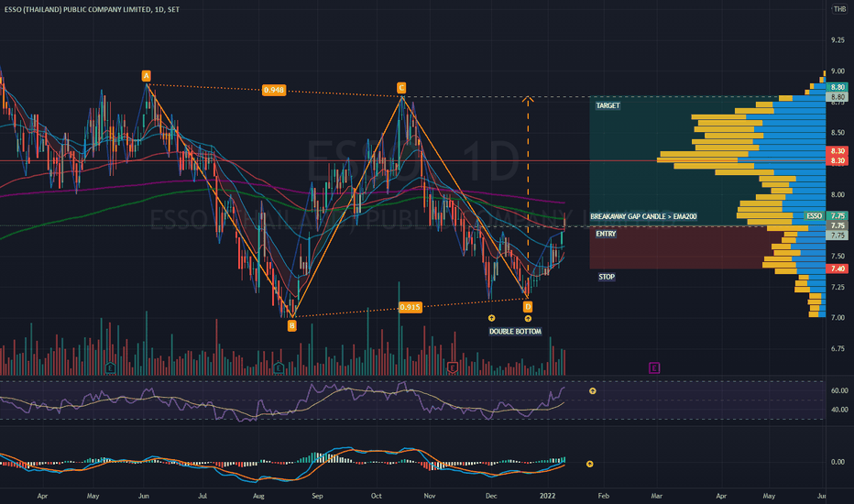The image size is (854, 504).
Task: Click the yellow marker in the MACD pane
Action: (x=590, y=465)
